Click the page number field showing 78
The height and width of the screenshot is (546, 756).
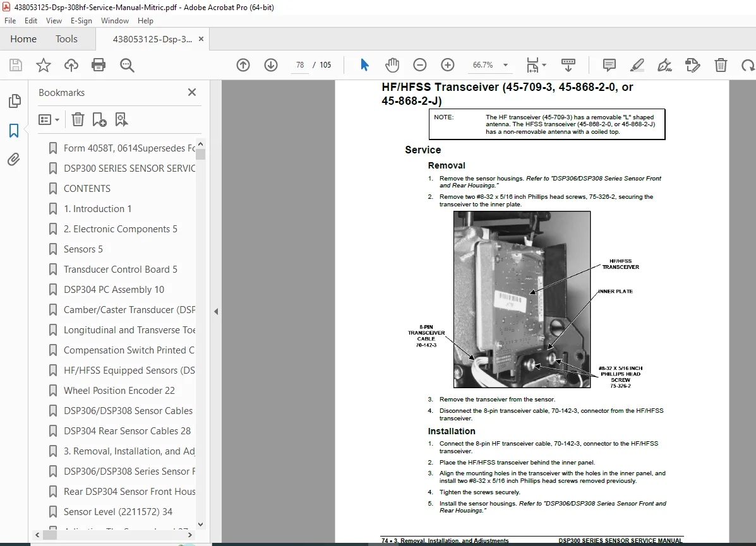pos(300,64)
